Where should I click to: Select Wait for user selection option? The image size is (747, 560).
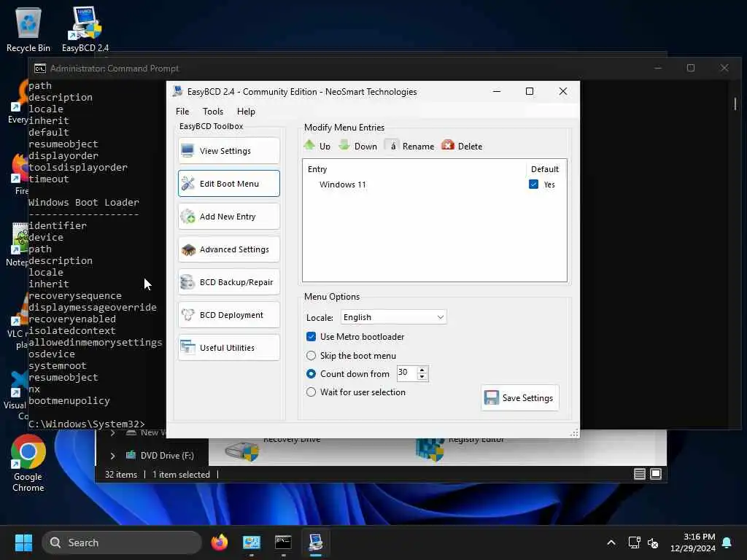pyautogui.click(x=311, y=392)
